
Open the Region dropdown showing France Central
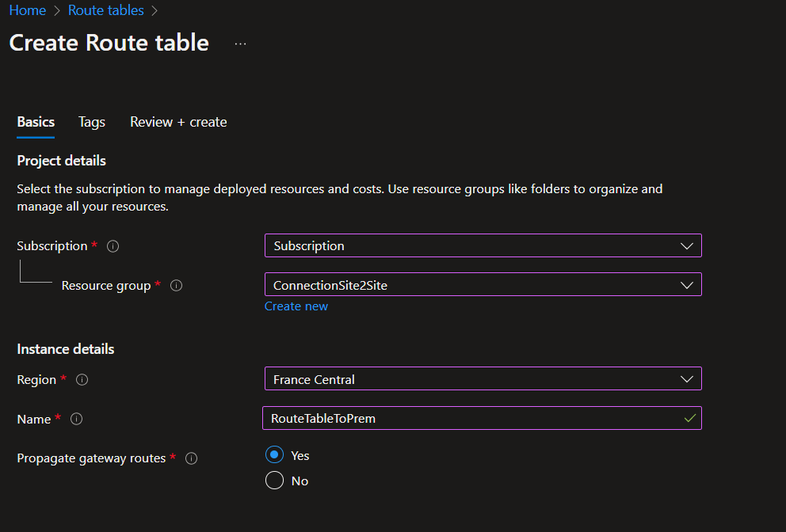[483, 379]
